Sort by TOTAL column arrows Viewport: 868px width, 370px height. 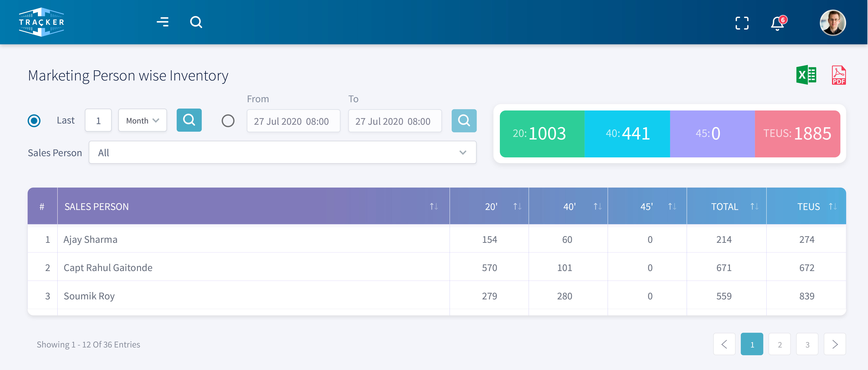coord(755,206)
